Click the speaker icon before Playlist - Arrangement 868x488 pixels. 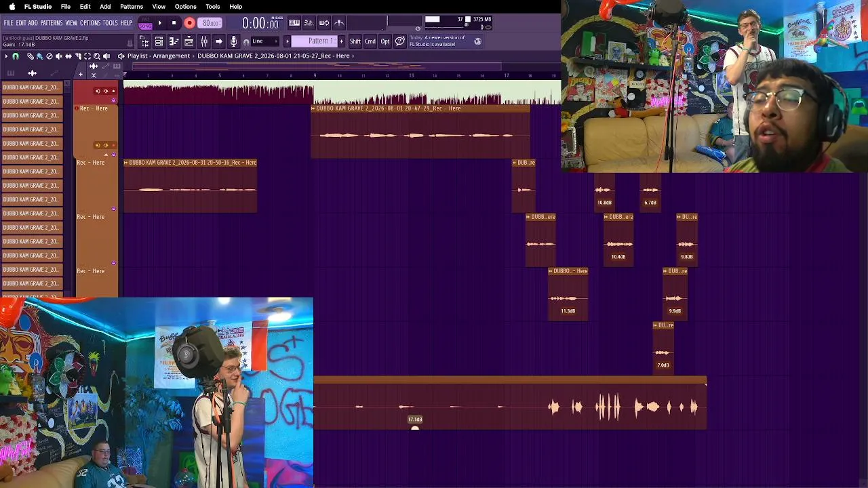coord(121,56)
